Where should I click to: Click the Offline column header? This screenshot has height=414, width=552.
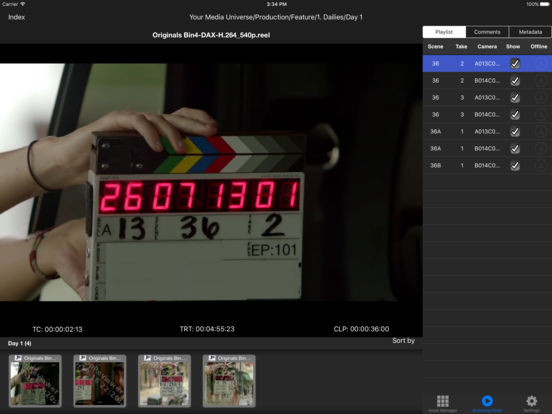[x=539, y=46]
